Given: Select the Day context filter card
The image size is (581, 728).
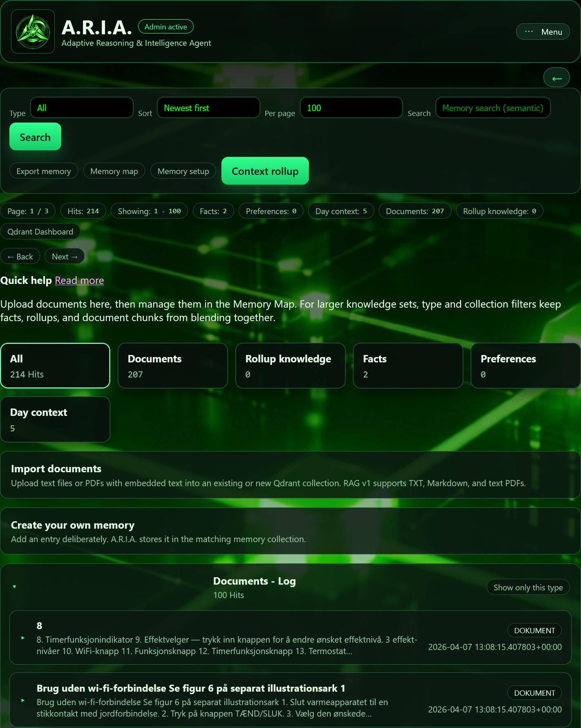Looking at the screenshot, I should tap(55, 420).
